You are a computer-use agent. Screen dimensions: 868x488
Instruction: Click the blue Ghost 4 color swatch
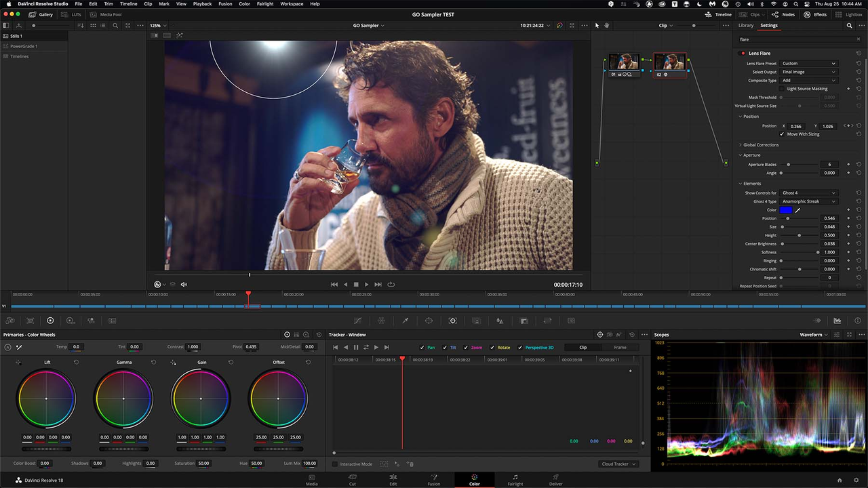pyautogui.click(x=785, y=209)
